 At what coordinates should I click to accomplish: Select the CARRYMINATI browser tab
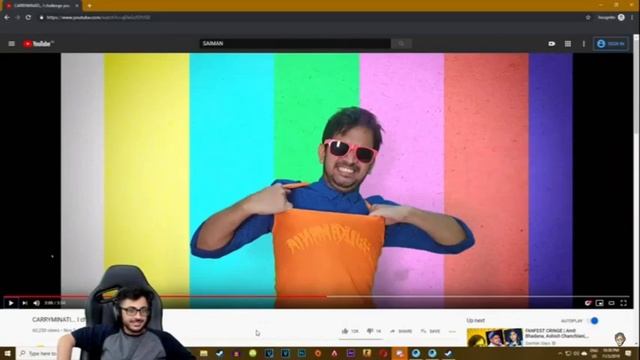41,6
